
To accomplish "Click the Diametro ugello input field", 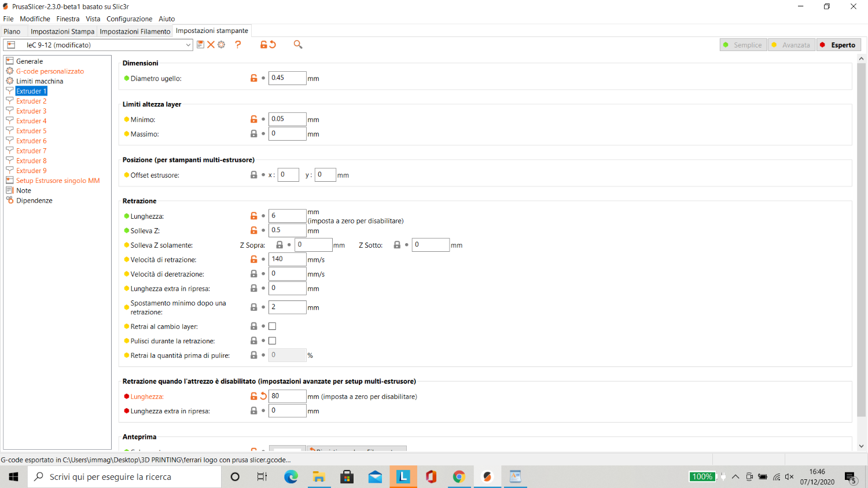I will pos(287,78).
